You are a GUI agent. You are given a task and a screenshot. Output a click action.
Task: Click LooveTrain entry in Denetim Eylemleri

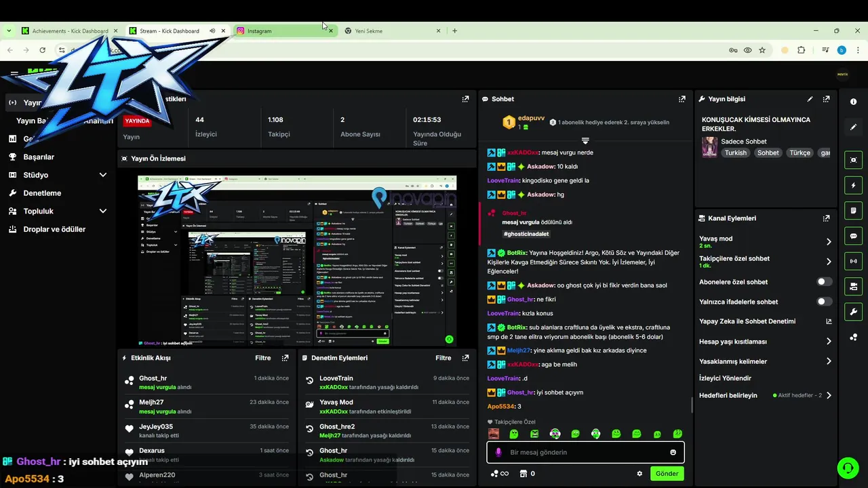click(387, 383)
